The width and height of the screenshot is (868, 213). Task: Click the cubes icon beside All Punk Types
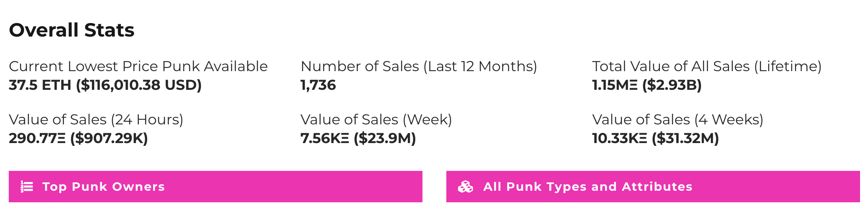(465, 187)
